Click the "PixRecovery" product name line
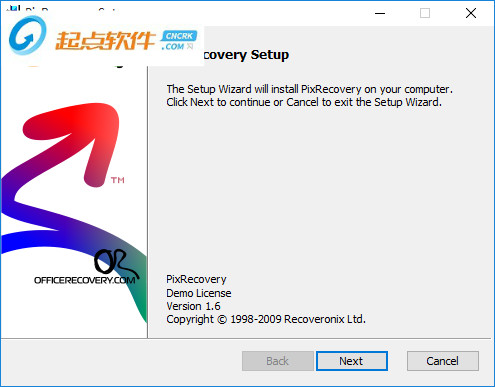Screen dimensions: 495x387 196,279
